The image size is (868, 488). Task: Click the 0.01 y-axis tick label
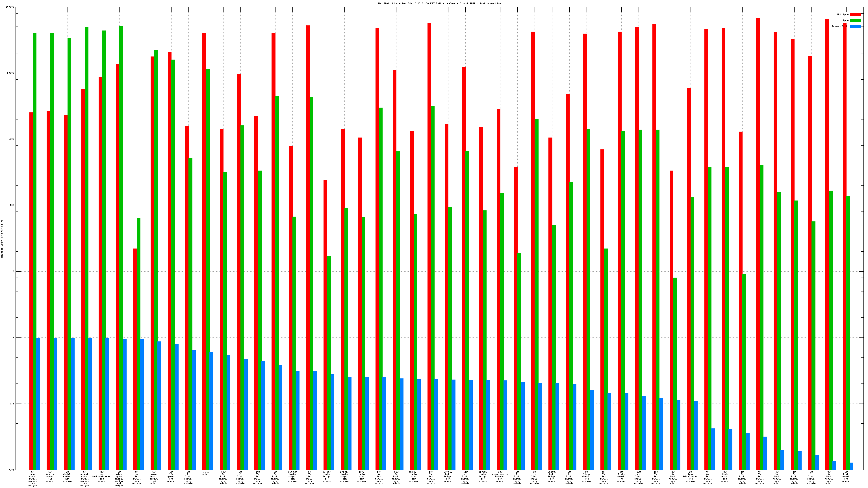(x=11, y=470)
